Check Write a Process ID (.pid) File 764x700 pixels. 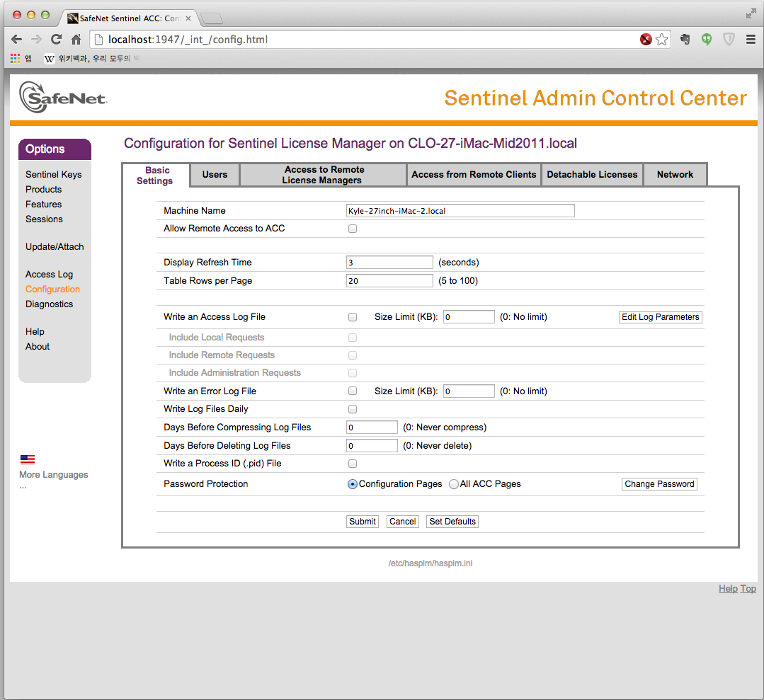tap(353, 464)
